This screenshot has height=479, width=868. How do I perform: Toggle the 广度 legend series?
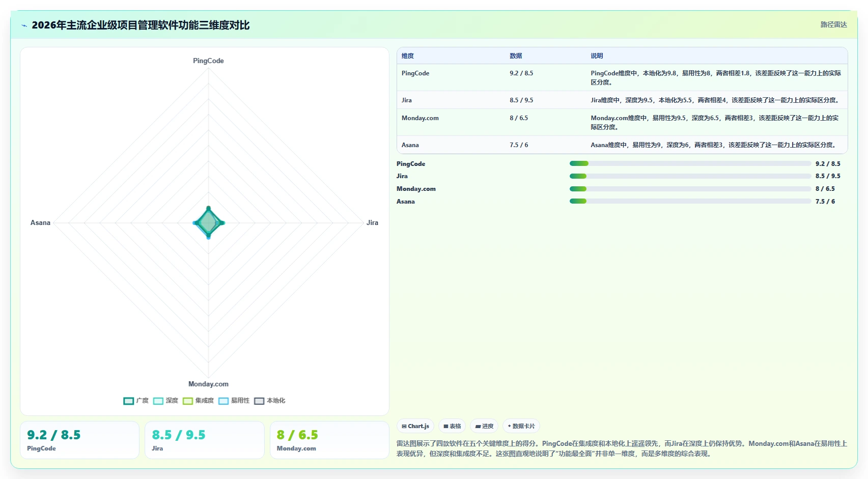pyautogui.click(x=136, y=401)
